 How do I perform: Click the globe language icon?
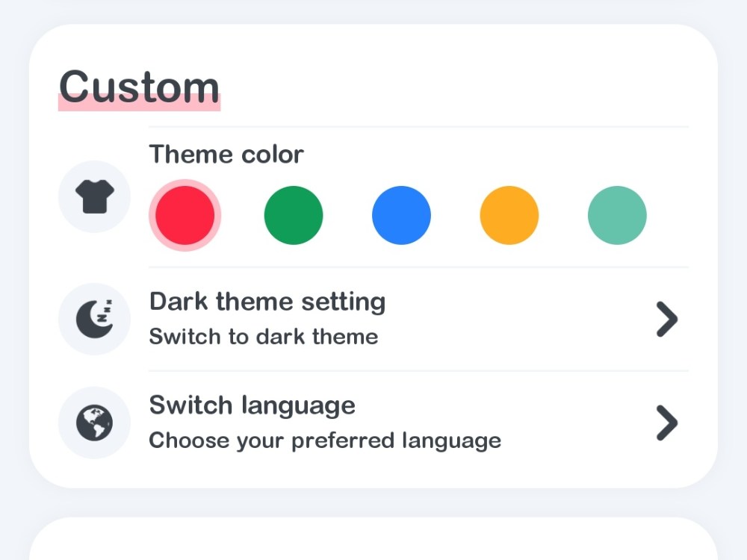94,423
